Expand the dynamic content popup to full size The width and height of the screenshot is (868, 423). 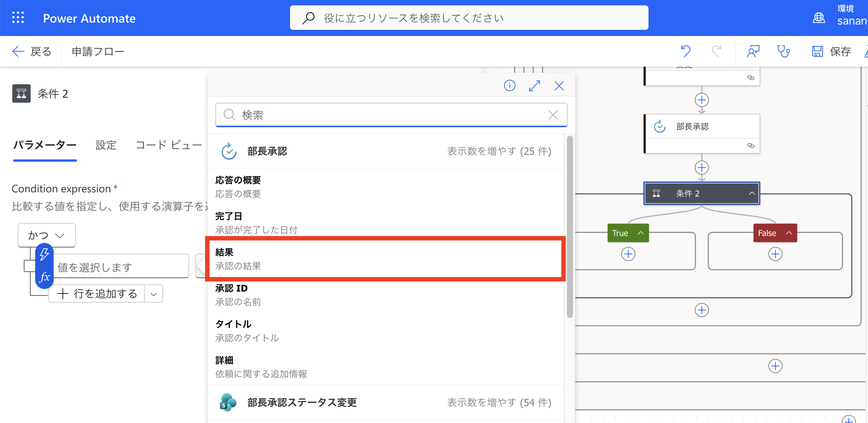534,85
